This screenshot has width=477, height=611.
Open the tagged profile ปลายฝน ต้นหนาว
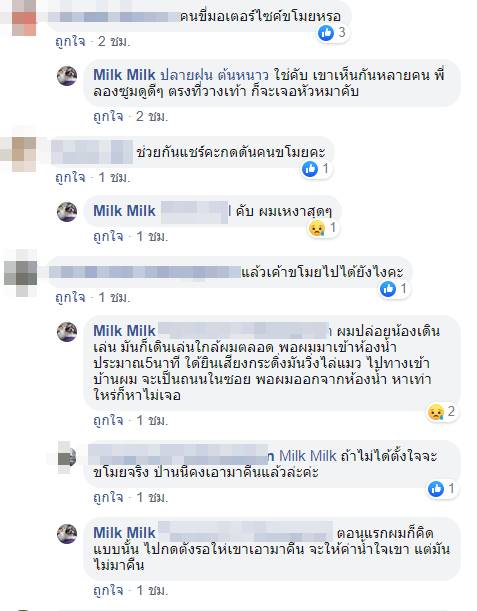click(x=214, y=75)
